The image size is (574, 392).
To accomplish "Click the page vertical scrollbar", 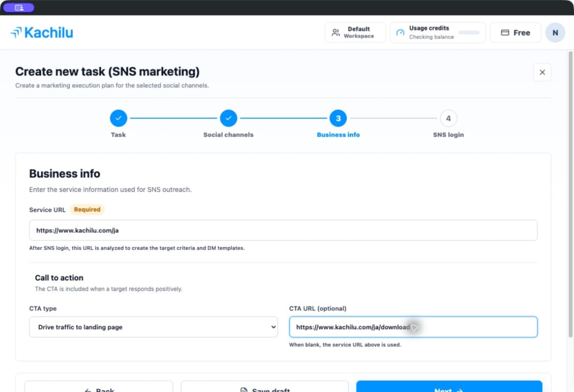I will point(570,194).
